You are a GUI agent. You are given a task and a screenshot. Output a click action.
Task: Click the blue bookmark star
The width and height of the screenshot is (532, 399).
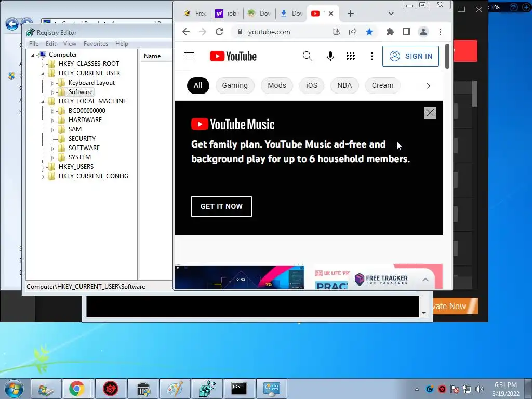point(369,32)
